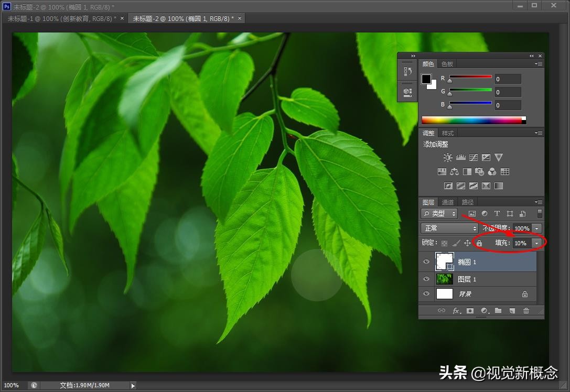Image resolution: width=570 pixels, height=392 pixels.
Task: Click the Color Balance scales icon
Action: (x=454, y=171)
